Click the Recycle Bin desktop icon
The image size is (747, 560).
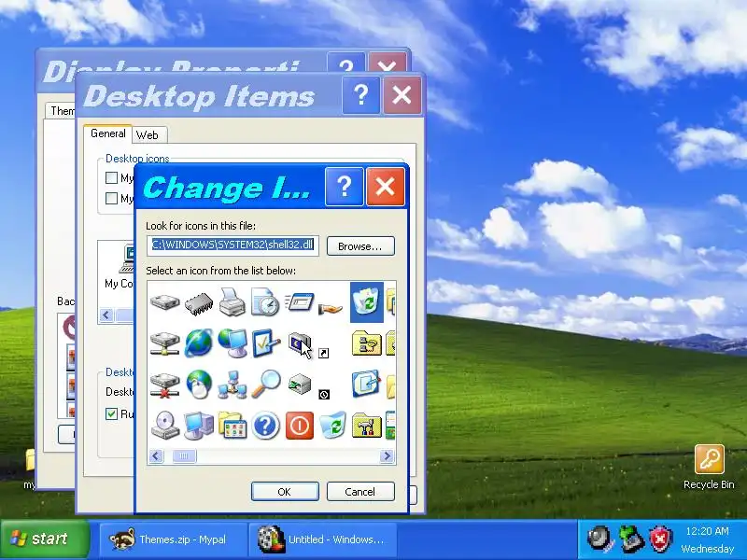pos(709,468)
